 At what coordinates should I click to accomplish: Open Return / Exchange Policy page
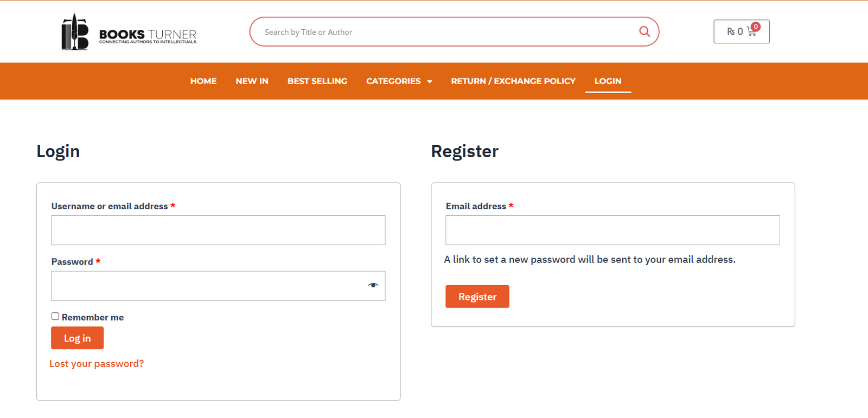(513, 81)
